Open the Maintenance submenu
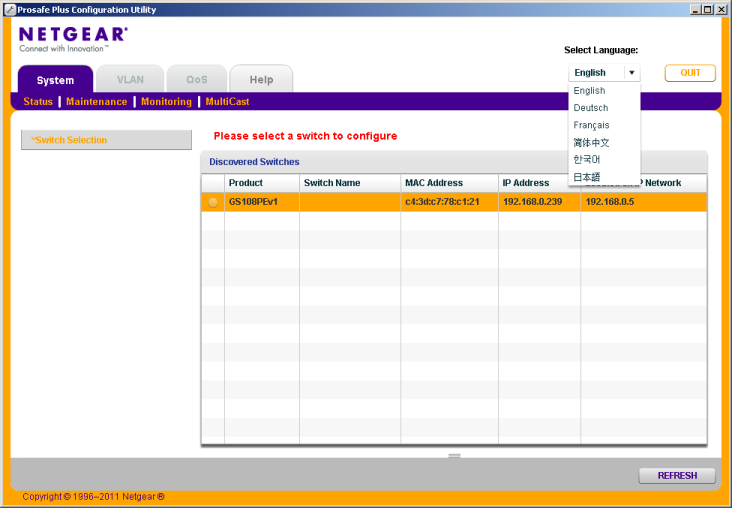732x508 pixels. (x=97, y=101)
